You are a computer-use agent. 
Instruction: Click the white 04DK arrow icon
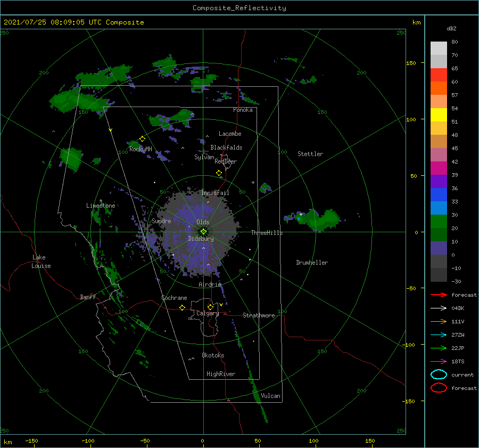pos(439,308)
